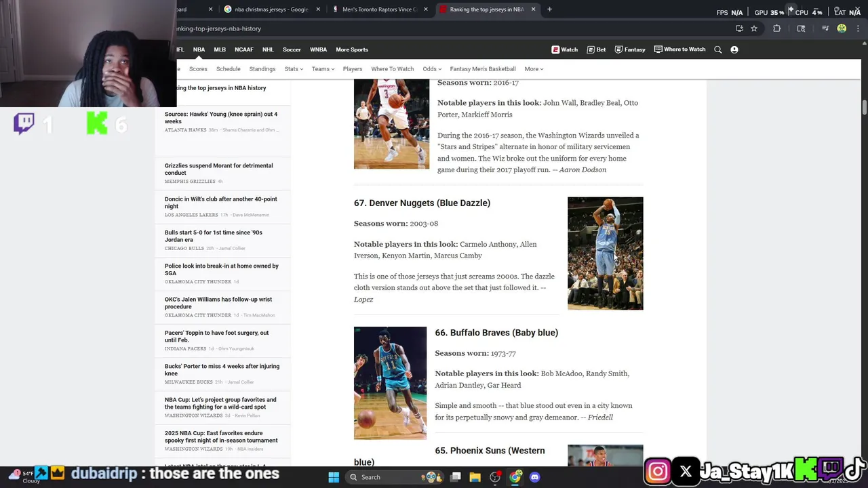Open the NHL section in ESPN navigation
Image resolution: width=868 pixels, height=488 pixels.
point(268,49)
